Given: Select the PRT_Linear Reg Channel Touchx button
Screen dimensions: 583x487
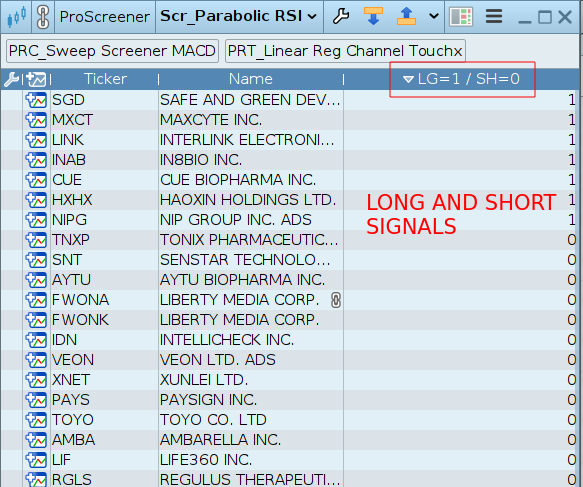Looking at the screenshot, I should [x=345, y=51].
